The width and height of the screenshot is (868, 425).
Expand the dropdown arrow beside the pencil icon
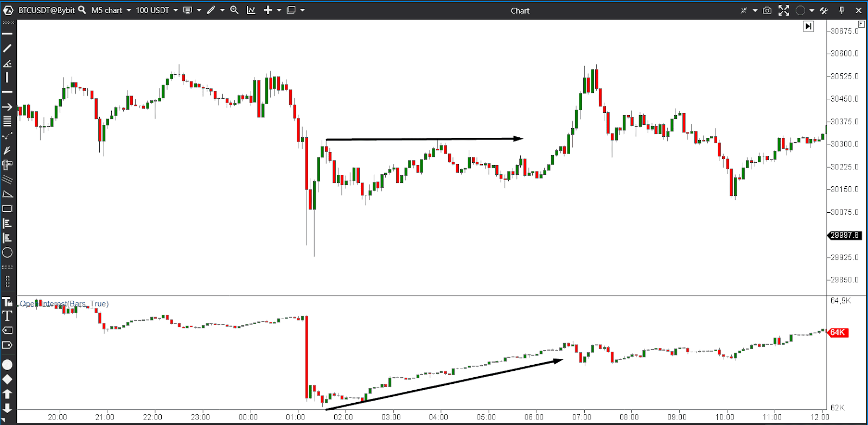(x=222, y=10)
